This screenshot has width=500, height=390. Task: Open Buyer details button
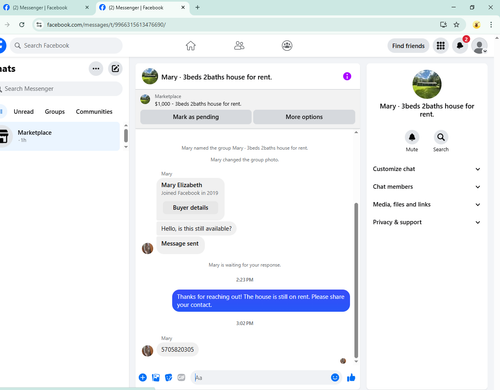(190, 208)
